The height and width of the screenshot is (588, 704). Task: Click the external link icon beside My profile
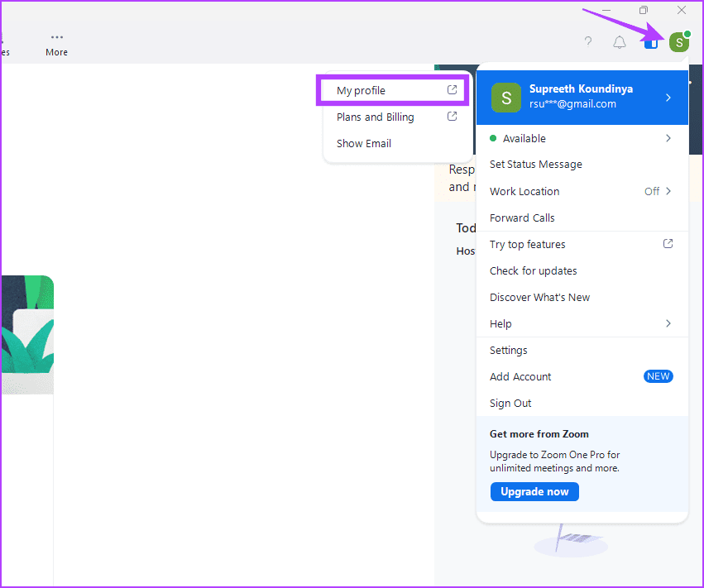452,88
